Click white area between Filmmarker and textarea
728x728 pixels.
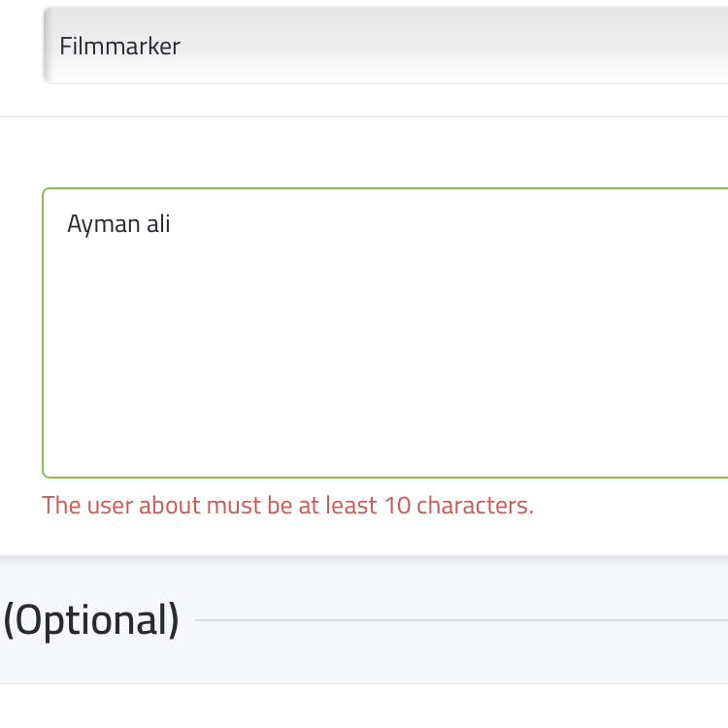pyautogui.click(x=388, y=150)
